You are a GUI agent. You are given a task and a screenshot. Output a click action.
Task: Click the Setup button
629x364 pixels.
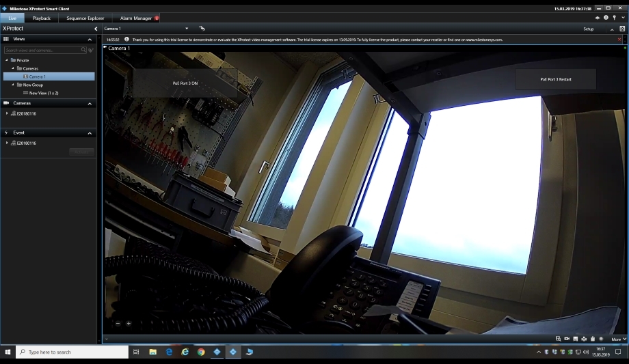click(588, 29)
